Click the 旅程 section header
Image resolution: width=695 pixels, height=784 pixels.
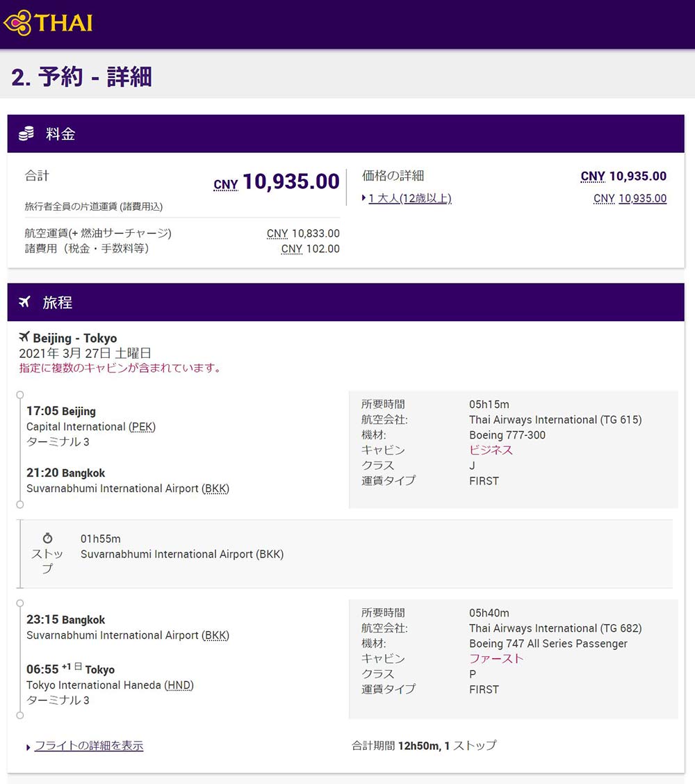(345, 302)
